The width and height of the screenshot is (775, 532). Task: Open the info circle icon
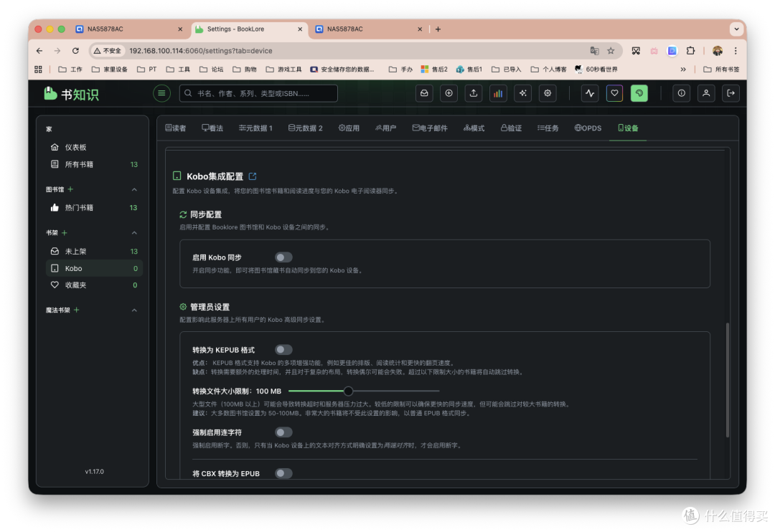[x=682, y=93]
